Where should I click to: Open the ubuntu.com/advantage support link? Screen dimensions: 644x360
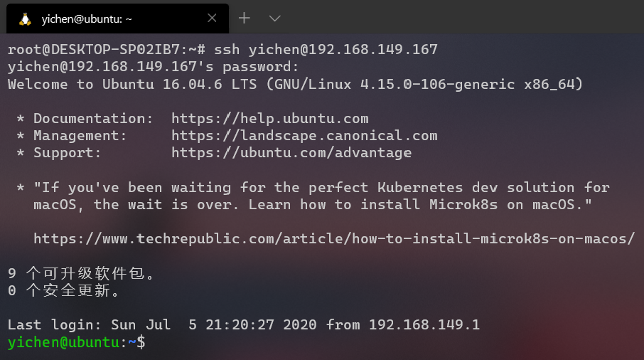point(291,153)
